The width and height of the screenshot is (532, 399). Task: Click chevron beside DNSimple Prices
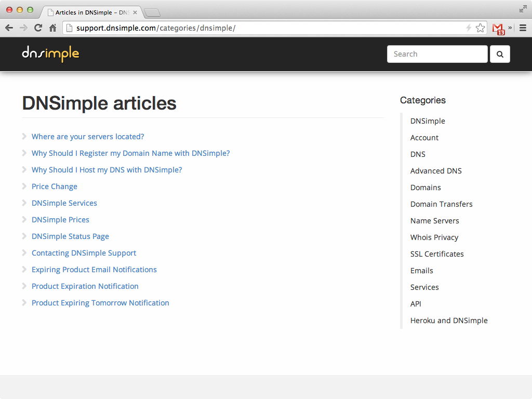point(24,220)
